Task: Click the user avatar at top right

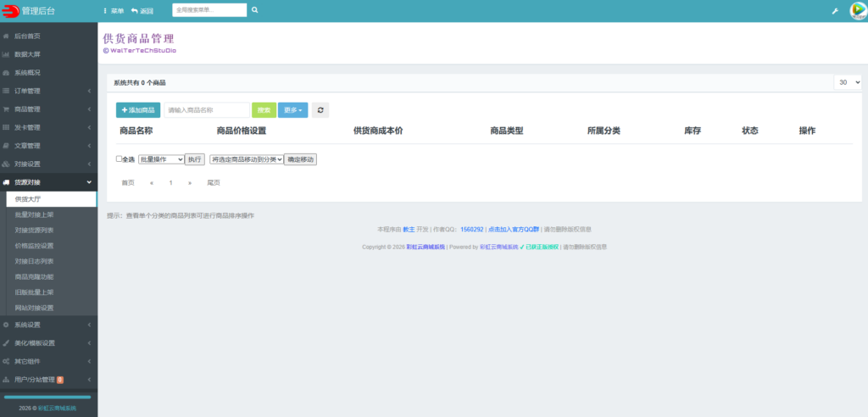Action: (858, 11)
